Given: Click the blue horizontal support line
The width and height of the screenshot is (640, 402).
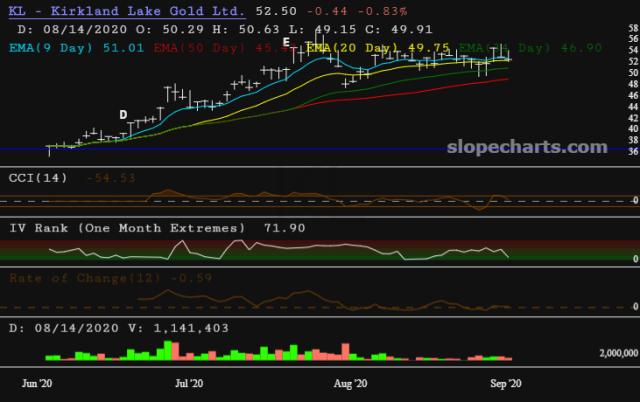Looking at the screenshot, I should pyautogui.click(x=300, y=148).
